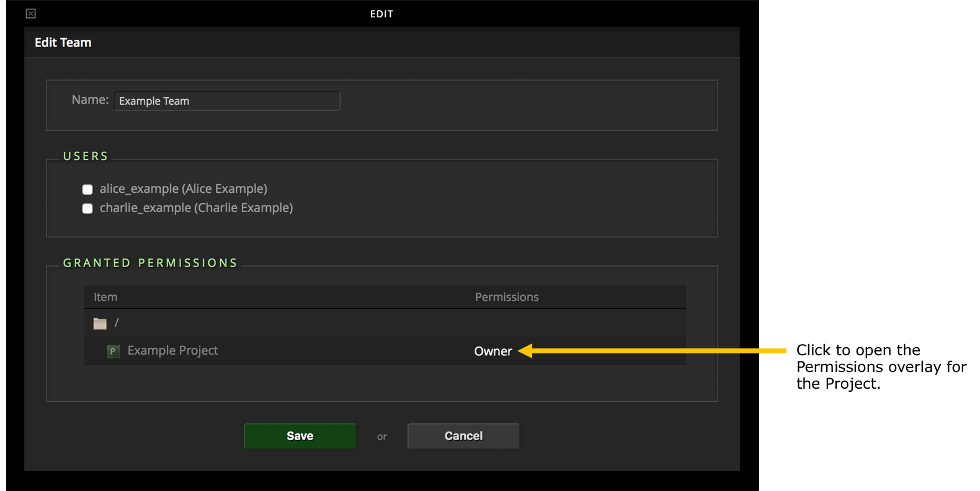Click the root folder icon

tap(100, 324)
